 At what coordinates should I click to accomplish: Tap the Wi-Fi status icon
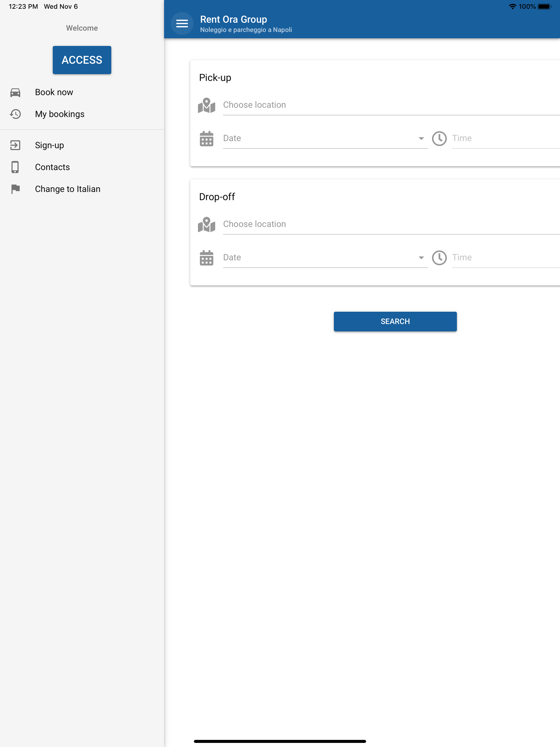(x=512, y=6)
